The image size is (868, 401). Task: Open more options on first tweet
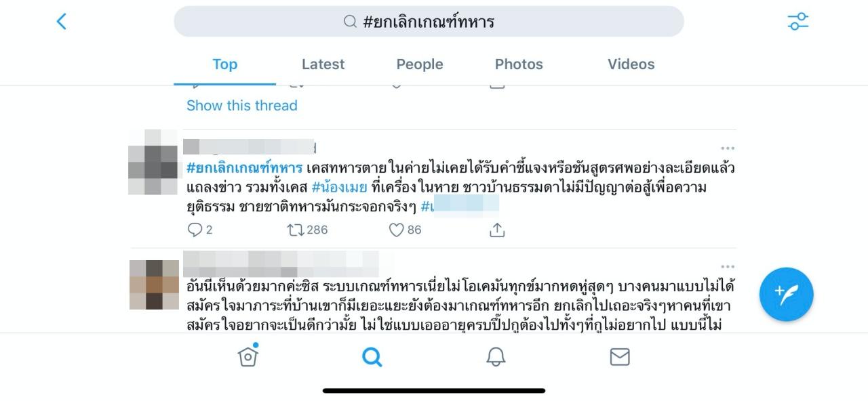point(728,148)
